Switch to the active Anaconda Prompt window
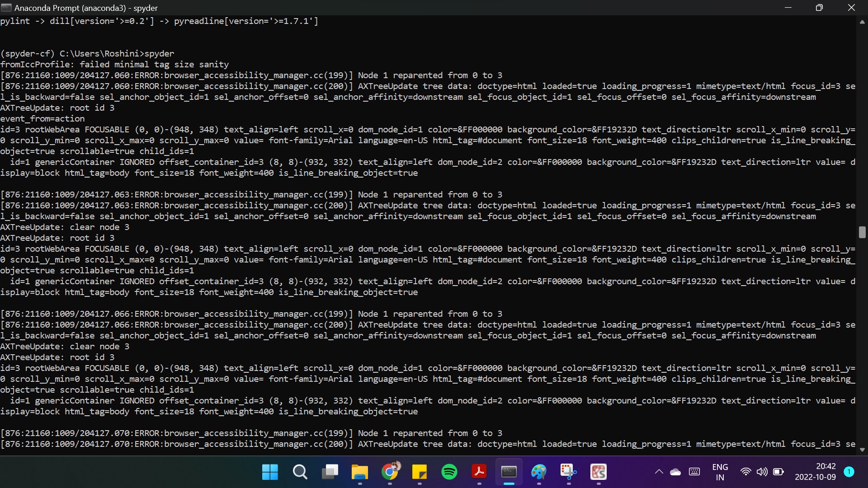868x488 pixels. (x=509, y=472)
